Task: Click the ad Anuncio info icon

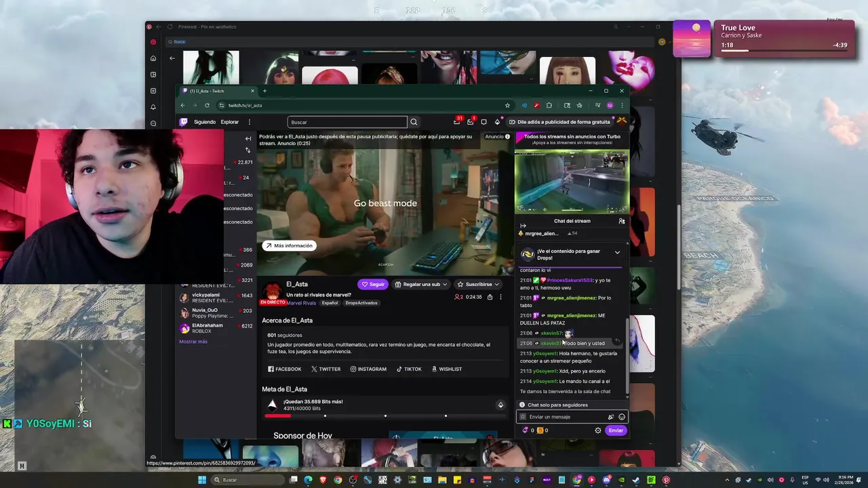Action: (x=507, y=136)
